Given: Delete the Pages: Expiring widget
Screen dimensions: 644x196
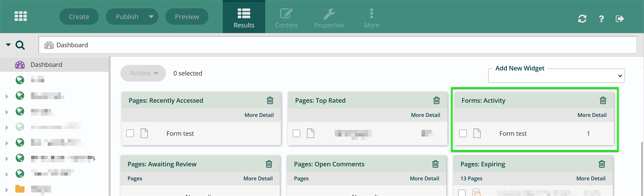Looking at the screenshot, I should pyautogui.click(x=602, y=164).
